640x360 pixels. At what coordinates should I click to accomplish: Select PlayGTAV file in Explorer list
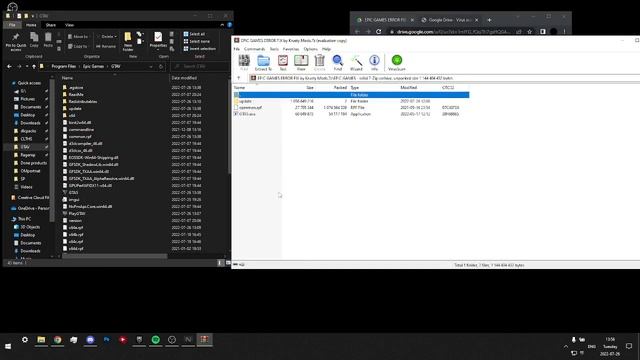pyautogui.click(x=74, y=213)
